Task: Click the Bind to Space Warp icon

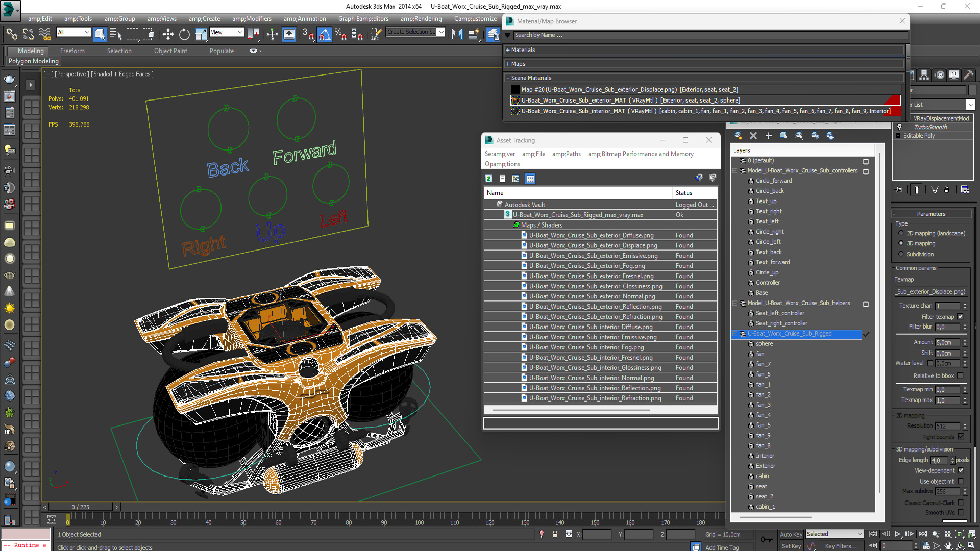Action: coord(45,34)
